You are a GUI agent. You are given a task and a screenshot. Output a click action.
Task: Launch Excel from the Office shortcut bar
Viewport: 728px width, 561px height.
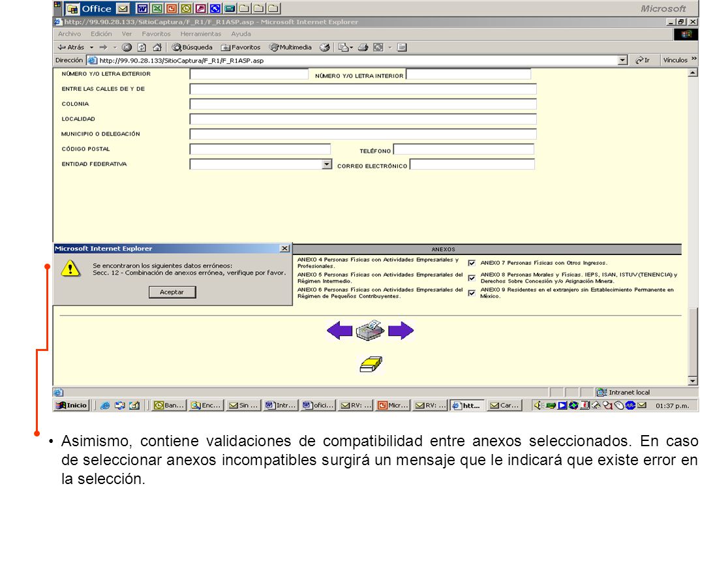(157, 8)
